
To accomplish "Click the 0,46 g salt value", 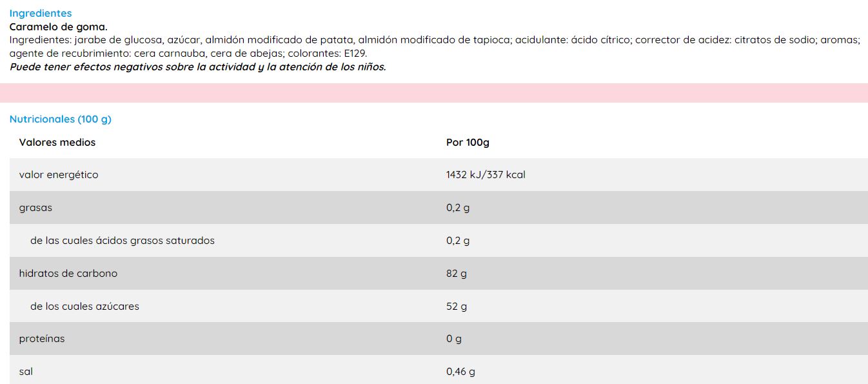I will [460, 372].
